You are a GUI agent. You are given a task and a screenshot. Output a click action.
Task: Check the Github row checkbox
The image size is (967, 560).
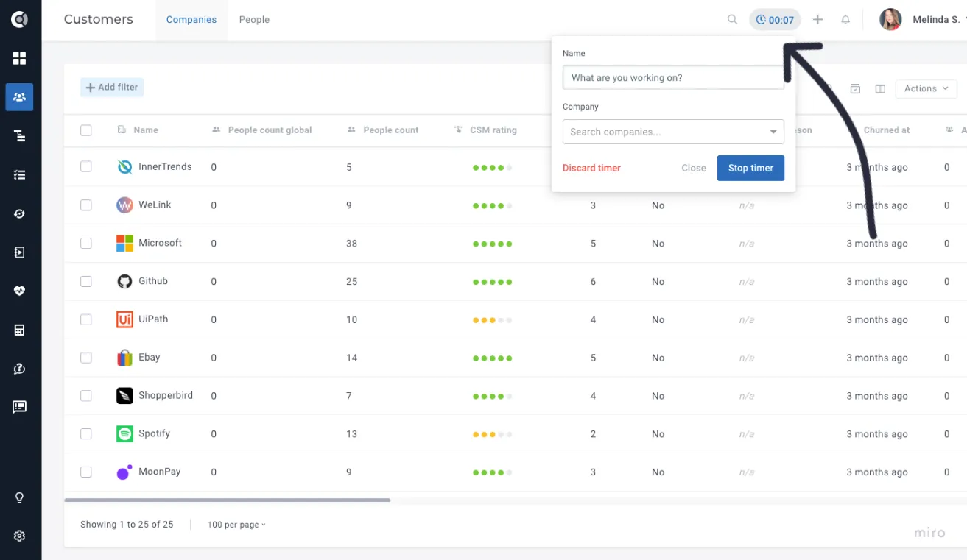tap(86, 282)
